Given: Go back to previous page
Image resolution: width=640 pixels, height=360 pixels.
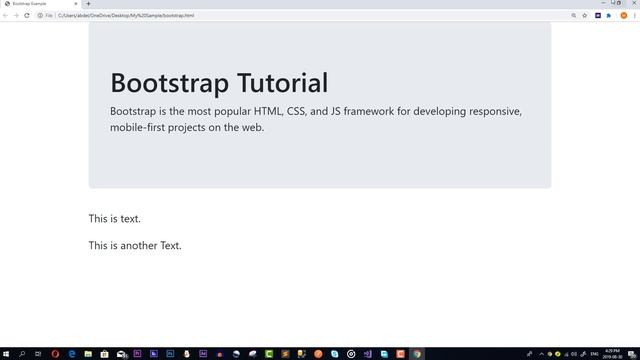Looking at the screenshot, I should [x=5, y=16].
